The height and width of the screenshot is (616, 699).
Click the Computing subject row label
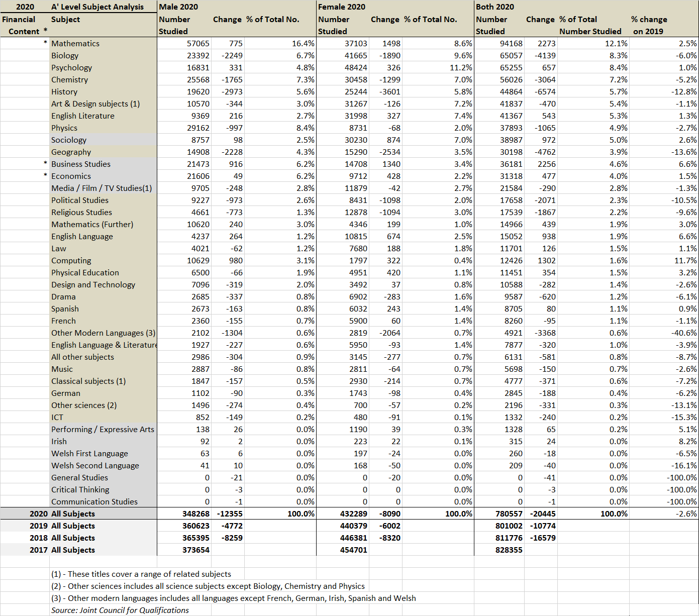[x=71, y=261]
